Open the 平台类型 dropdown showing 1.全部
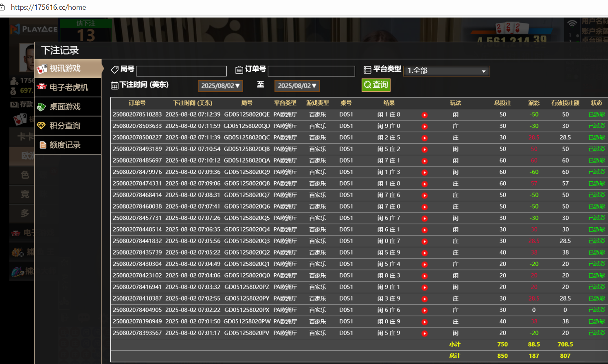 (446, 71)
